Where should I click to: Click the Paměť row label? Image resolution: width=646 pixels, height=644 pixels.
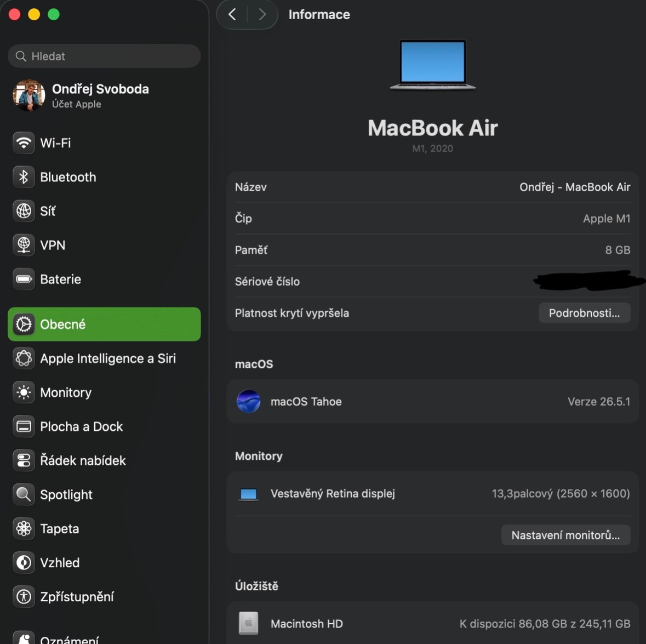[251, 250]
